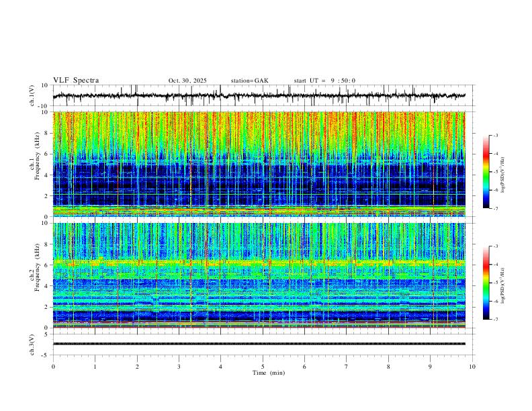Click the dark blue 3 kHz region in ch.1 spectrogram
Image resolution: width=532 pixels, height=411 pixels.
[x=259, y=185]
